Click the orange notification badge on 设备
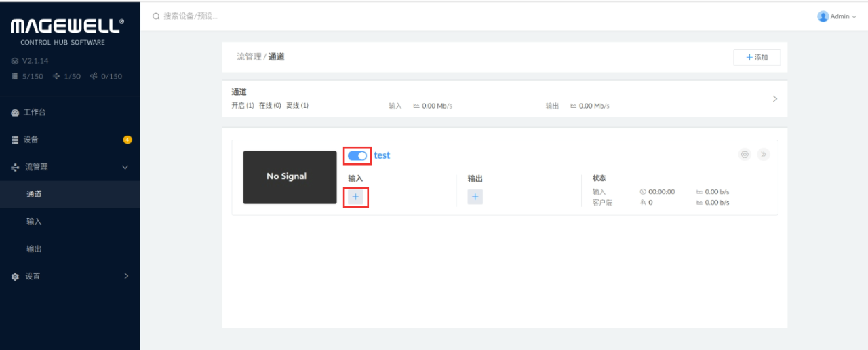Screen dimensions: 868x350 click(x=127, y=140)
